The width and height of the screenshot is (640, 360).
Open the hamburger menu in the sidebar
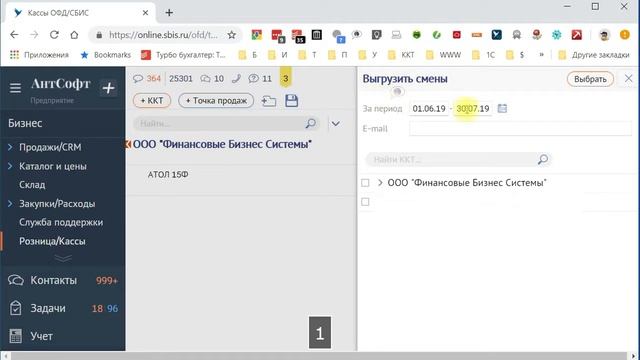[x=16, y=88]
